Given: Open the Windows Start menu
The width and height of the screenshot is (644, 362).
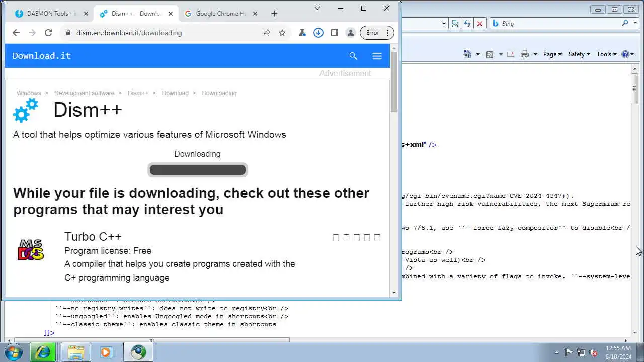Looking at the screenshot, I should coord(13,352).
